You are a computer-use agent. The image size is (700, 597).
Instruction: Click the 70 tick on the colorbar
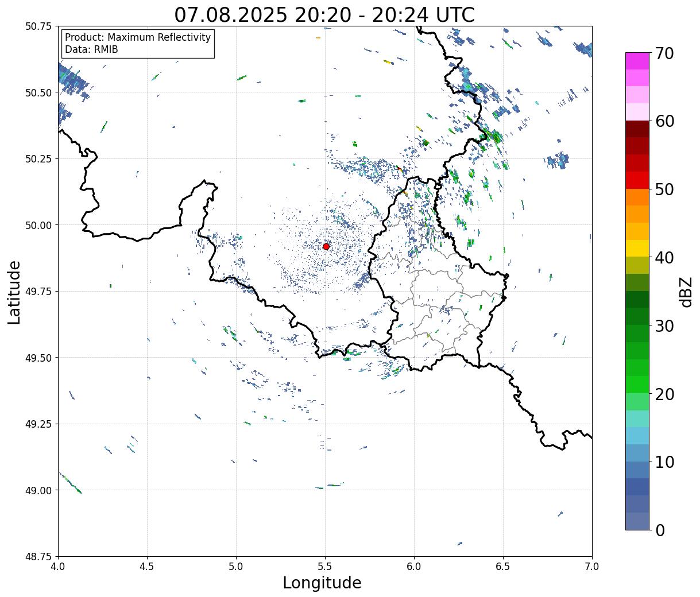[664, 53]
